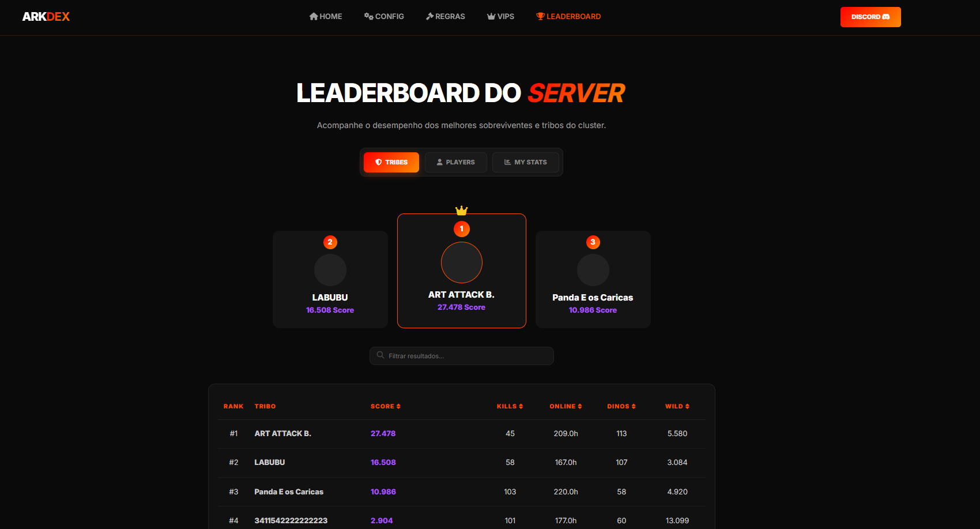Select the Tribes tab
The height and width of the screenshot is (529, 980).
pyautogui.click(x=391, y=162)
